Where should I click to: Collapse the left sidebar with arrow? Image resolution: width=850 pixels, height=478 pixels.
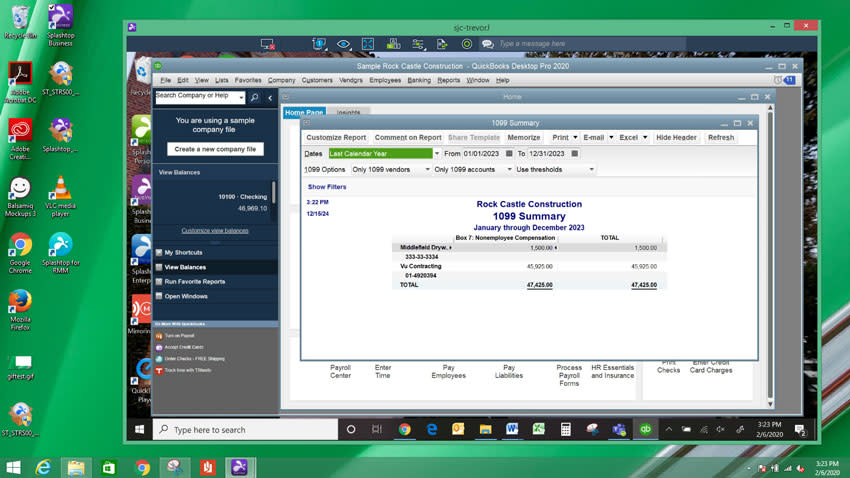pos(270,98)
